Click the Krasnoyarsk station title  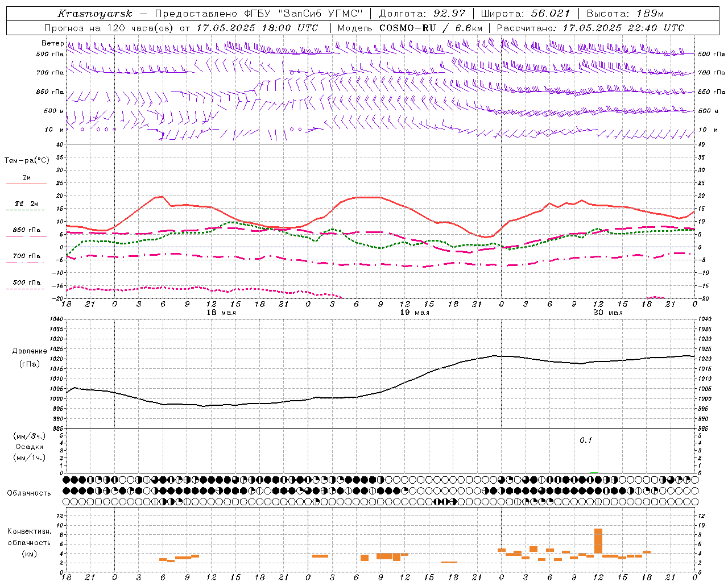[x=94, y=14]
